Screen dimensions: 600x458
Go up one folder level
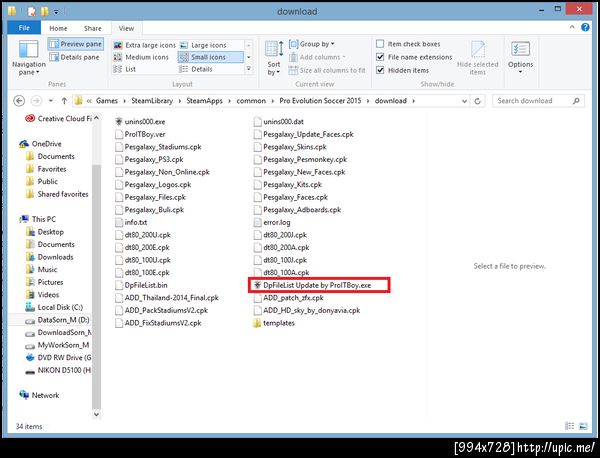64,101
